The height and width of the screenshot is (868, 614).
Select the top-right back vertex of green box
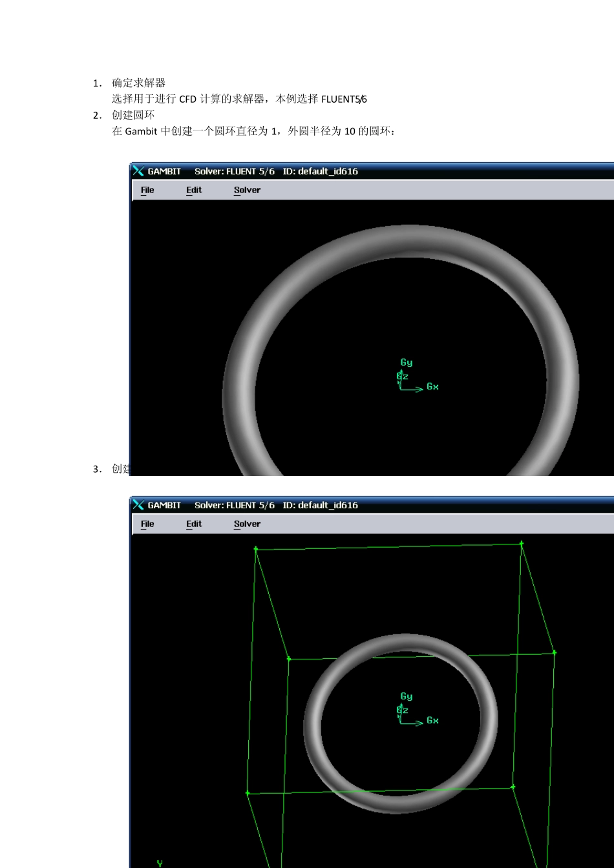tap(522, 544)
